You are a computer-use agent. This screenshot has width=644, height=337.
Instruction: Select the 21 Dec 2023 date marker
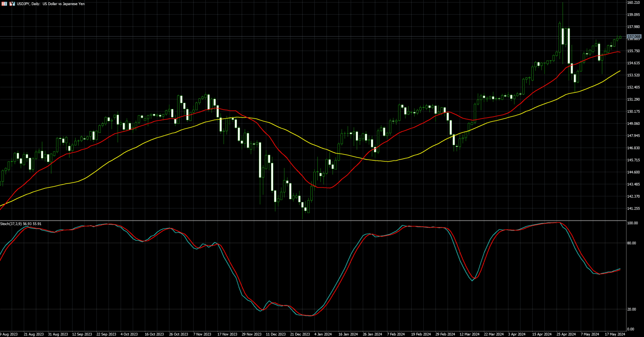300,334
